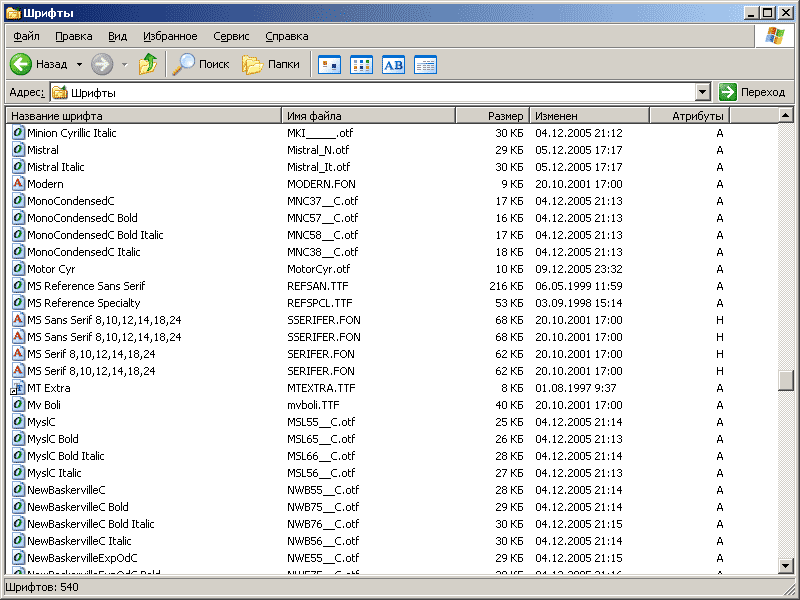Open the Вид menu

pos(117,36)
